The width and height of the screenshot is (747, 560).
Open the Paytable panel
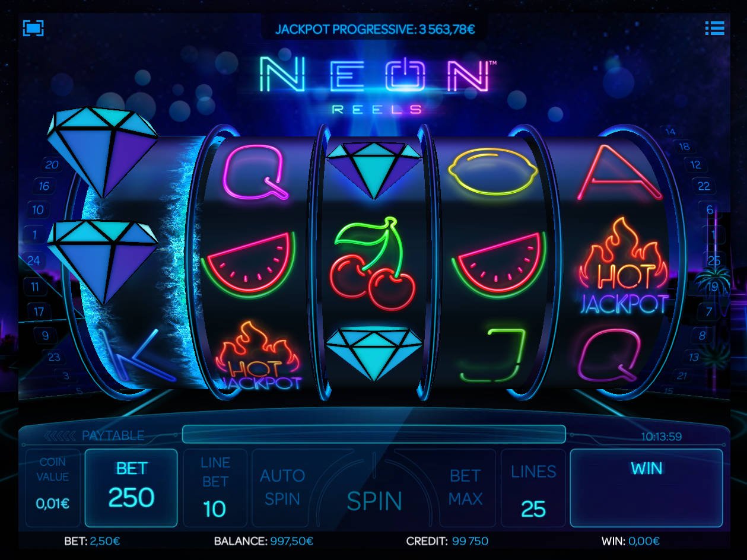pyautogui.click(x=95, y=435)
